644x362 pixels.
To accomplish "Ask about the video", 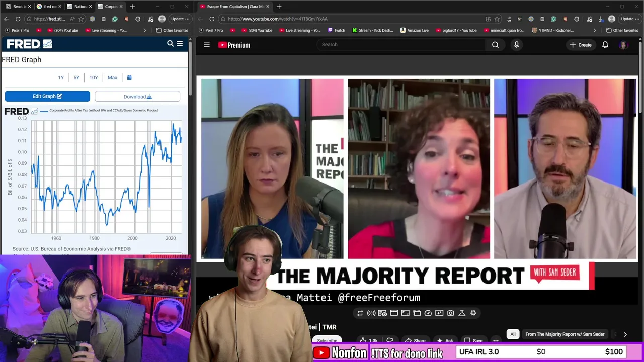I will 444,340.
